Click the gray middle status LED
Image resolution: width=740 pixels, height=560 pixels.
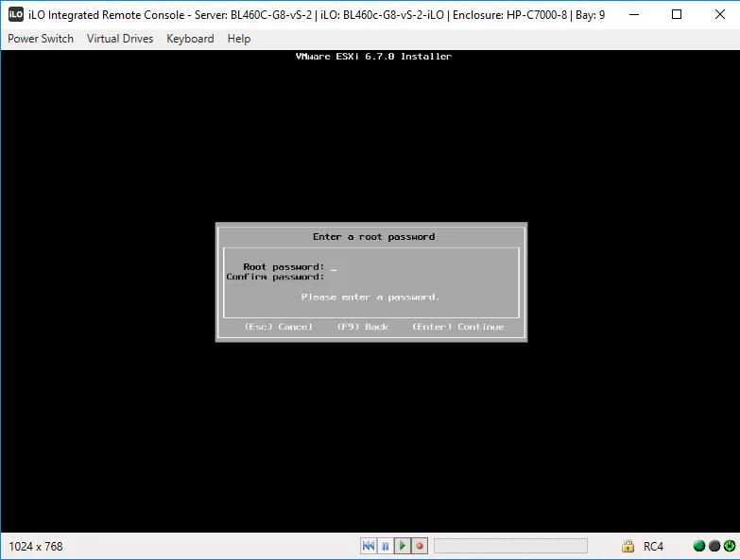(x=714, y=546)
